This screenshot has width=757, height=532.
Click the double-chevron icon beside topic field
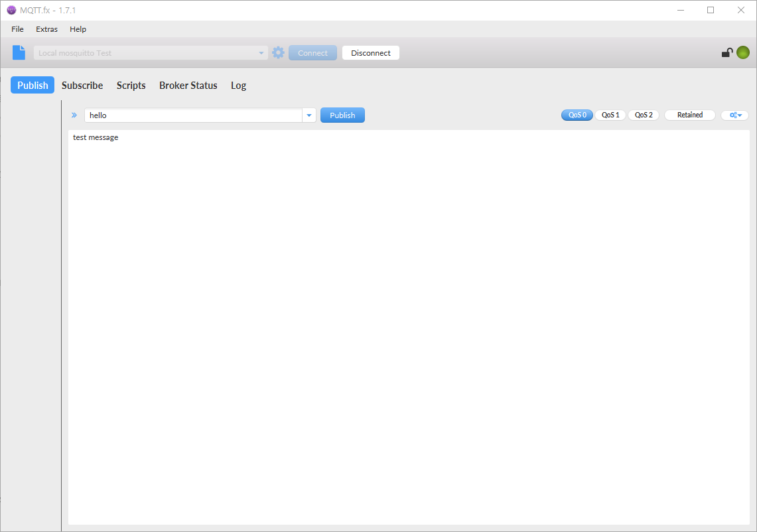click(x=74, y=115)
